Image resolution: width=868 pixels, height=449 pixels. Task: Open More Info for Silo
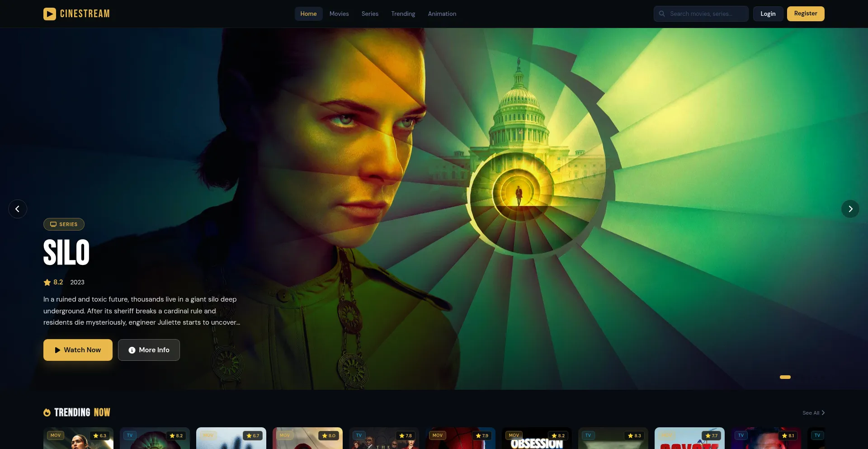(149, 350)
